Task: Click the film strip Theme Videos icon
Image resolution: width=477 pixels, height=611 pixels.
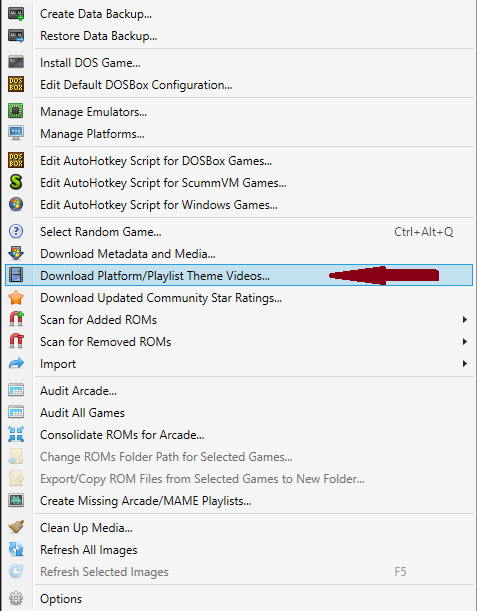Action: click(x=16, y=275)
